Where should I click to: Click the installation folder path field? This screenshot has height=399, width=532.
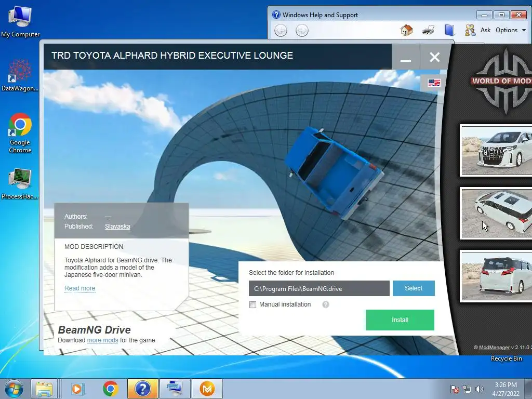coord(319,288)
